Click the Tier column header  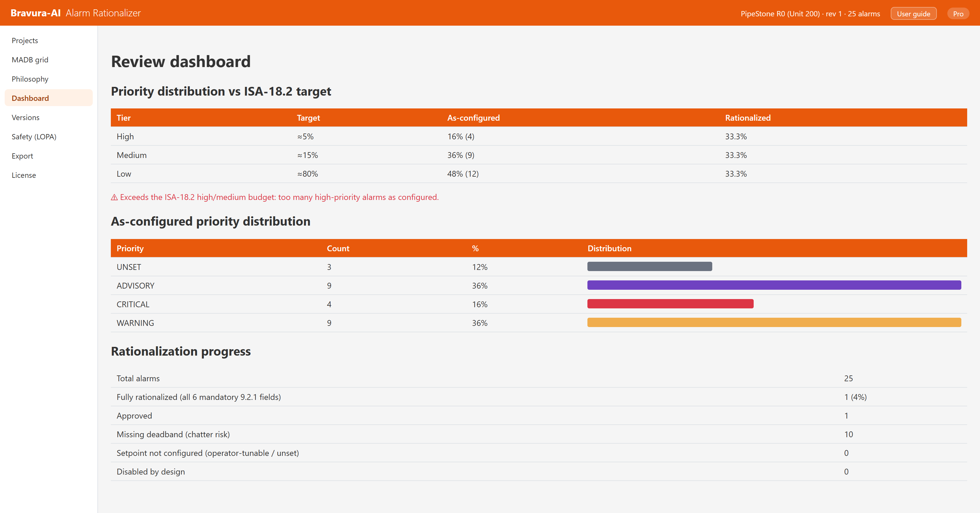click(x=124, y=118)
